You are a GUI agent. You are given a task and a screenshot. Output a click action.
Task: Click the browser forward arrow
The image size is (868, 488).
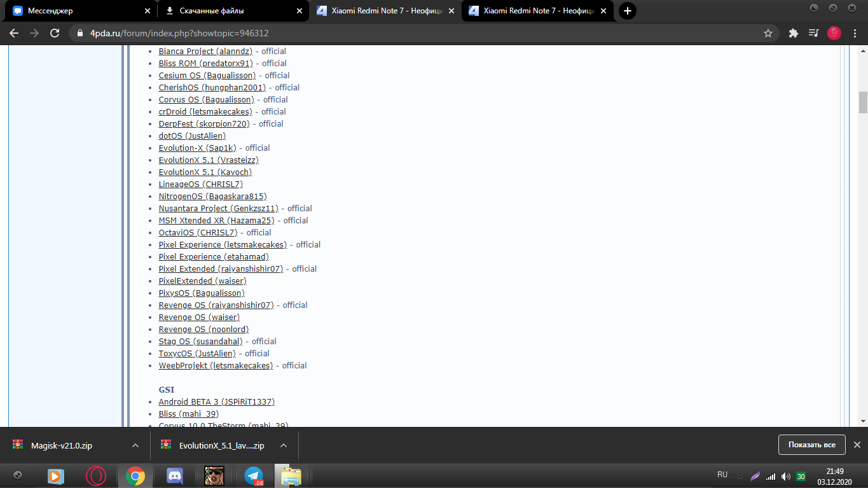point(34,33)
